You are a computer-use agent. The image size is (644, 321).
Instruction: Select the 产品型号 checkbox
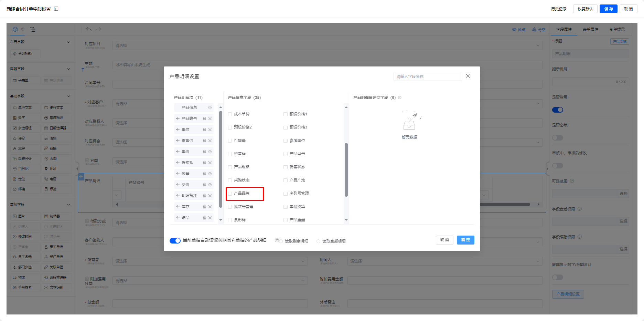[x=286, y=154]
